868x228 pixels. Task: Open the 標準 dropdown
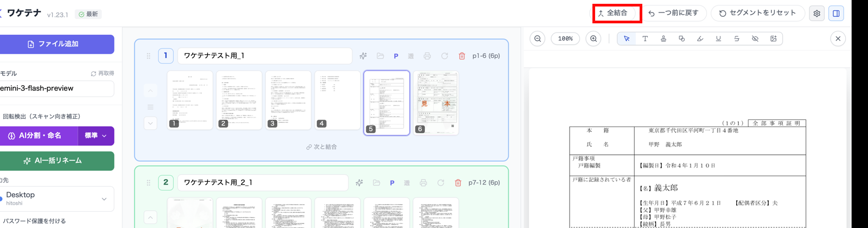[x=96, y=136]
